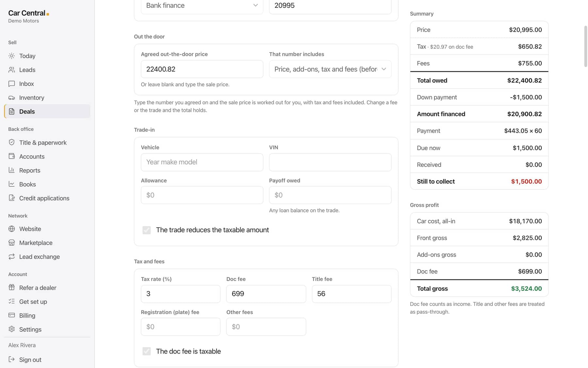The height and width of the screenshot is (368, 588).
Task: Click the Tax rate (%) field
Action: click(181, 294)
